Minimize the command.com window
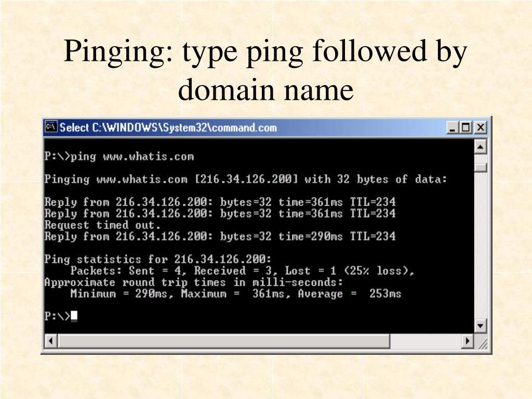The height and width of the screenshot is (399, 532). point(452,128)
